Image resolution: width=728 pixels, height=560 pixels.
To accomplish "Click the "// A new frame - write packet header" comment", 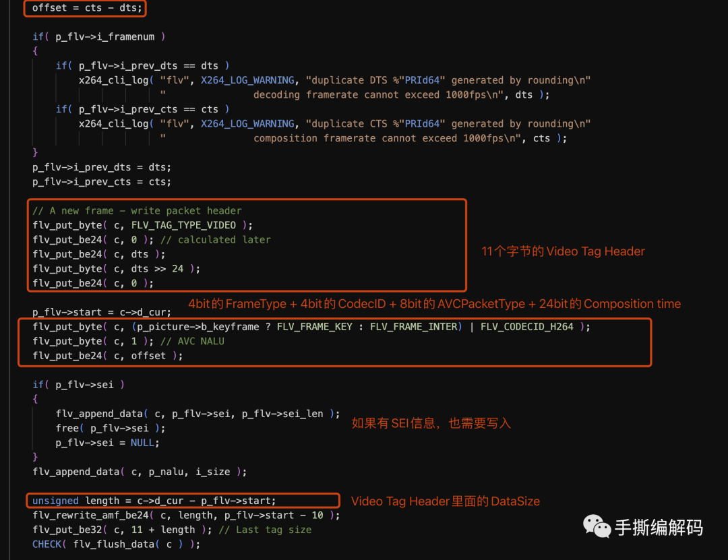I will (x=137, y=210).
